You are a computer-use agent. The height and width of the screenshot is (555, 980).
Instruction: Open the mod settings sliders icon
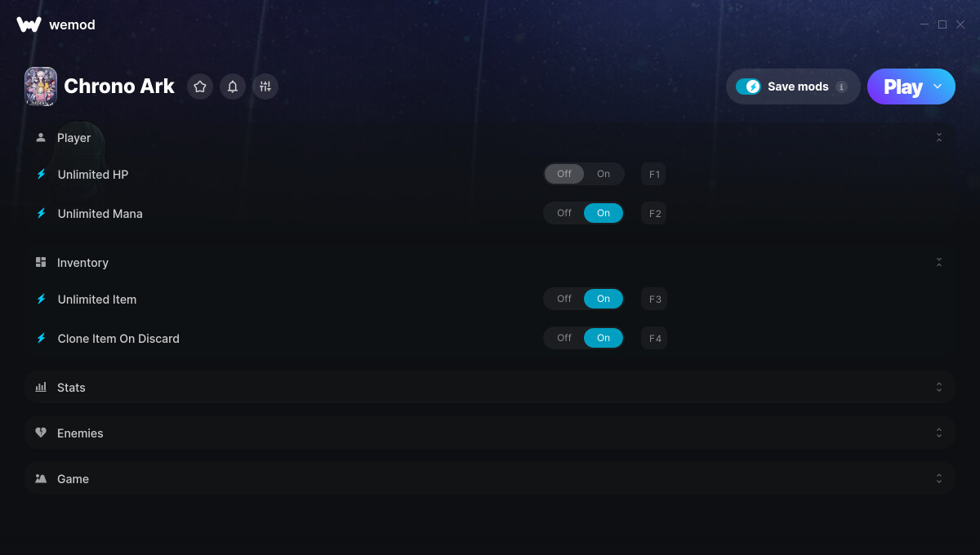tap(265, 87)
